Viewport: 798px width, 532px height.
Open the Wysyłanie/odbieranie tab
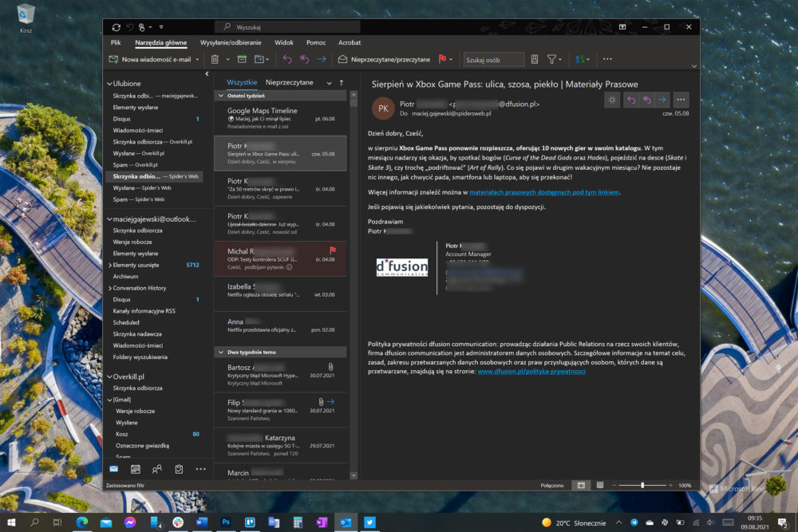pos(231,43)
